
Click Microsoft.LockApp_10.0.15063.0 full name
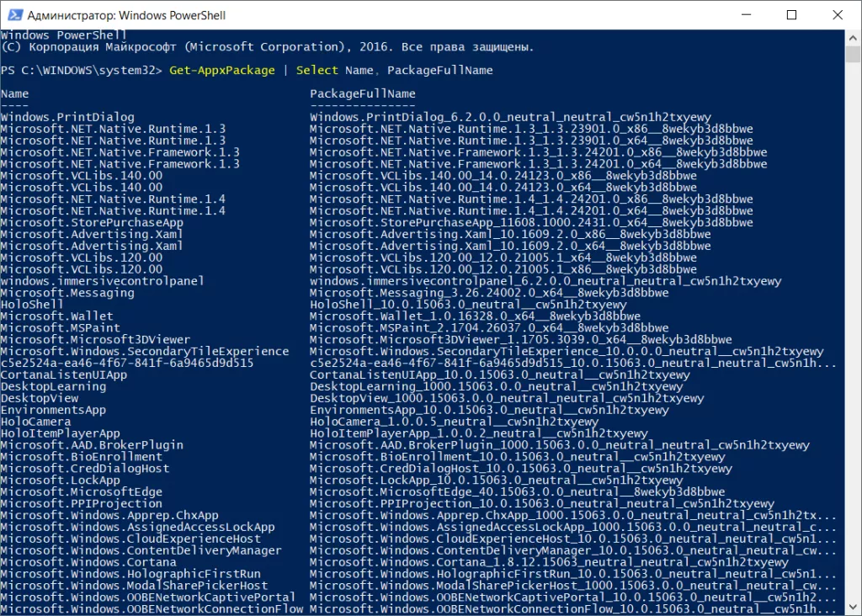(496, 481)
